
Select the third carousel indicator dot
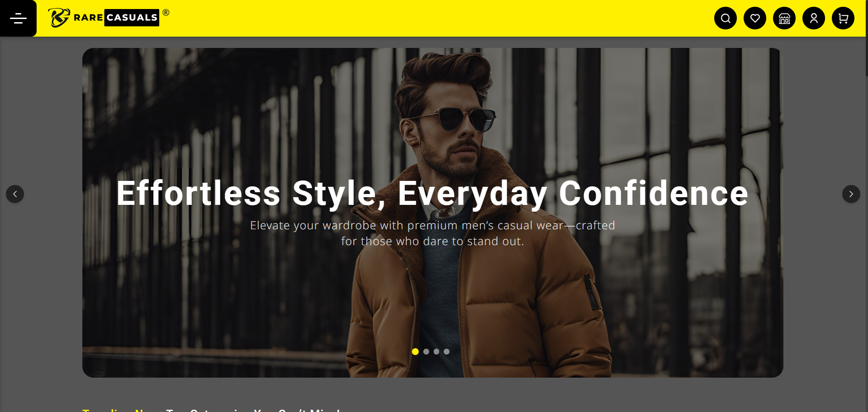tap(436, 351)
